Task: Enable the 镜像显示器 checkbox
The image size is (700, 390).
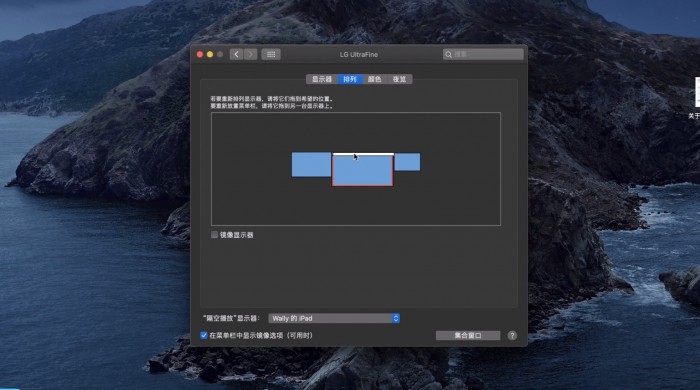Action: point(214,235)
